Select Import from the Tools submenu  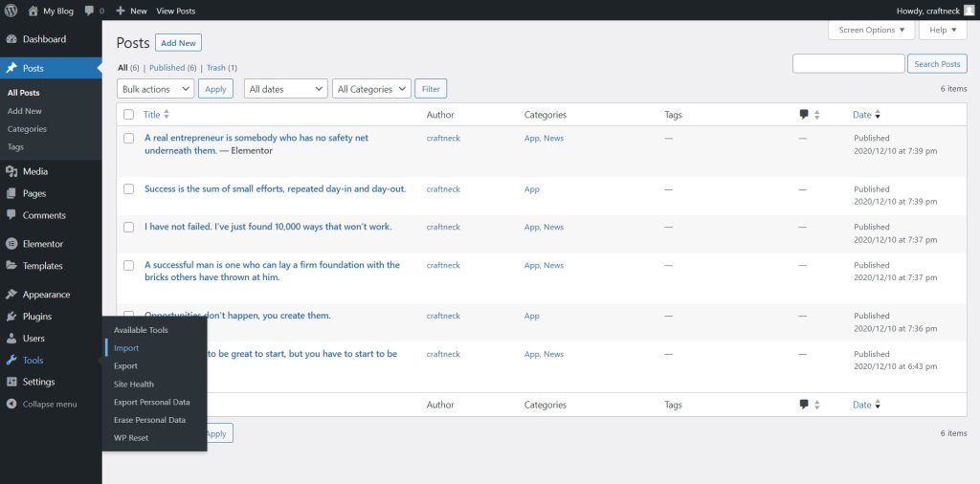coord(126,348)
